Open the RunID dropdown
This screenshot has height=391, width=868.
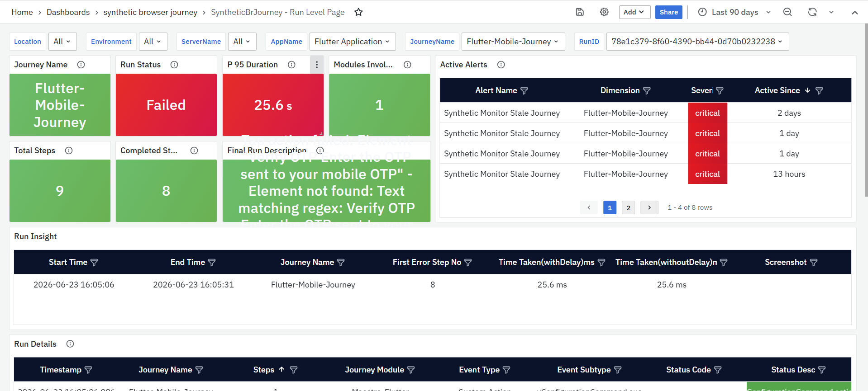click(697, 42)
